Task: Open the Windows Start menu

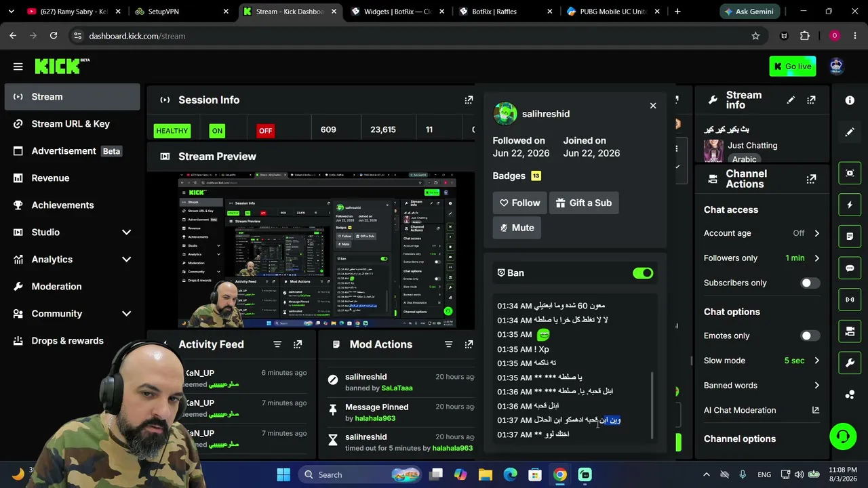Action: pyautogui.click(x=283, y=475)
